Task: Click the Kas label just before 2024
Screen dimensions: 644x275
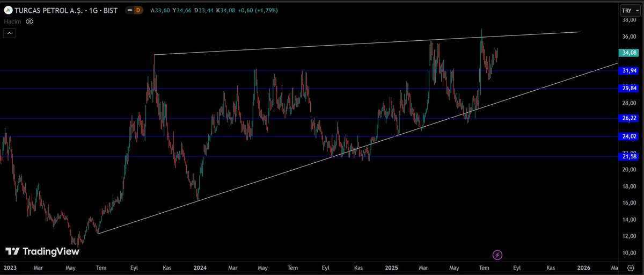Action: pyautogui.click(x=167, y=267)
